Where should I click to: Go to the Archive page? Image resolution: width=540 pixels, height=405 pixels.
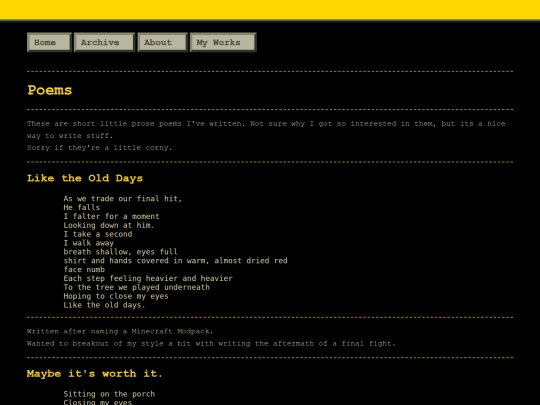pyautogui.click(x=104, y=42)
